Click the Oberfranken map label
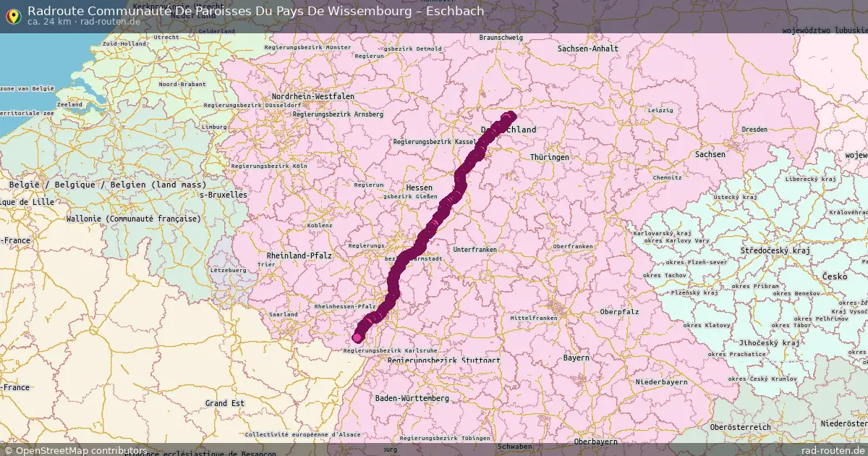The height and width of the screenshot is (456, 868). coord(573,246)
